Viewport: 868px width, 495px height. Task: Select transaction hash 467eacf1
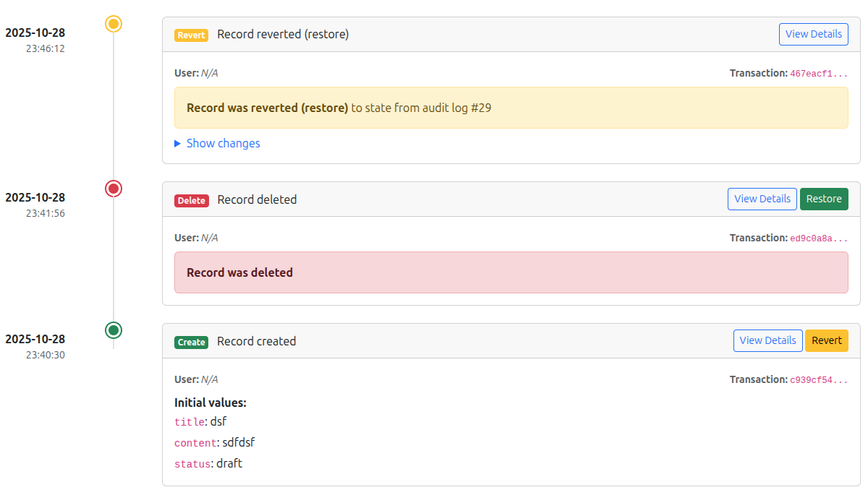(819, 74)
